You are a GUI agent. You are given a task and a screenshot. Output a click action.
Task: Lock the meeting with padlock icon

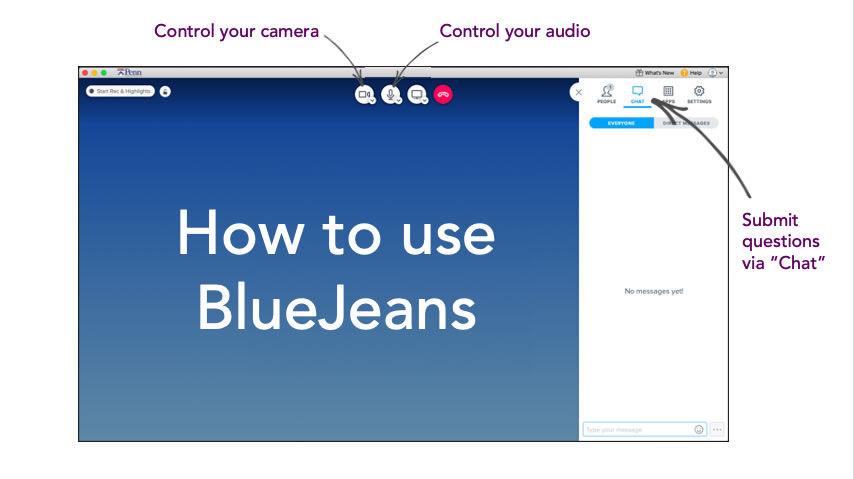[165, 92]
